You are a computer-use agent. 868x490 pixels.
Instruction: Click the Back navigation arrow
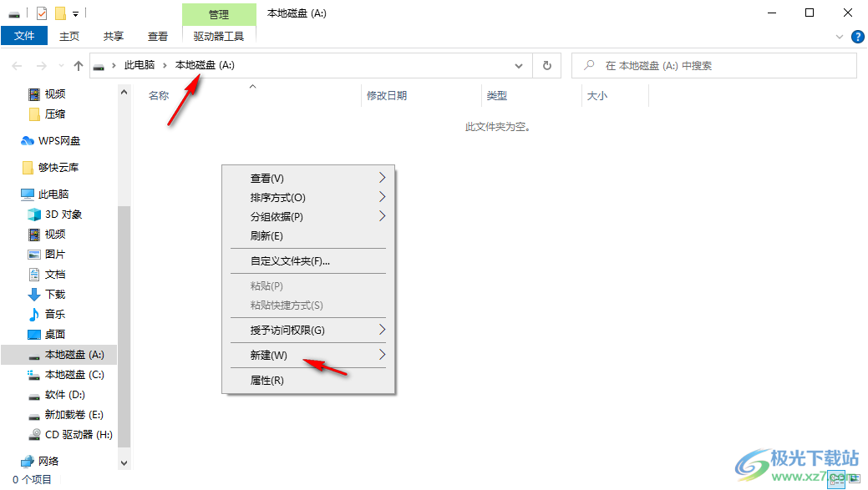pos(17,65)
